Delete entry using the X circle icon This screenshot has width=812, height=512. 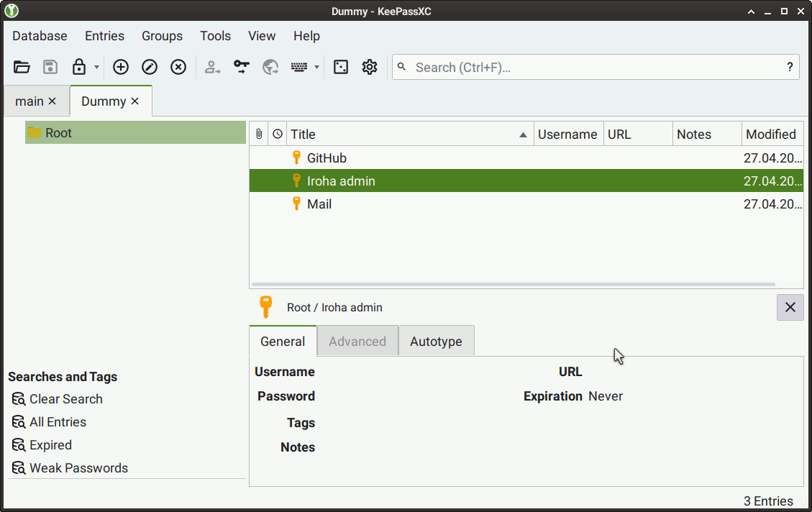178,68
